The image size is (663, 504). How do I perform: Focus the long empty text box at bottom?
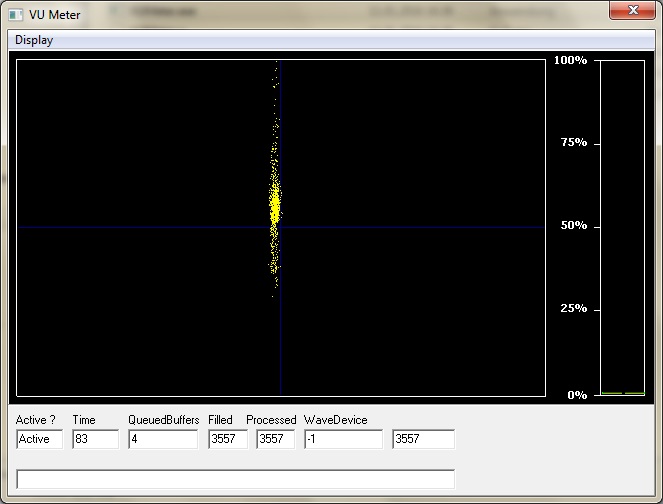[x=236, y=479]
